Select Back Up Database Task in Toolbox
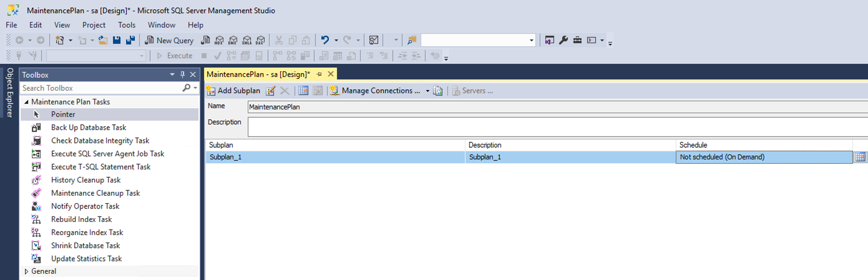Image resolution: width=868 pixels, height=280 pixels. pyautogui.click(x=88, y=127)
